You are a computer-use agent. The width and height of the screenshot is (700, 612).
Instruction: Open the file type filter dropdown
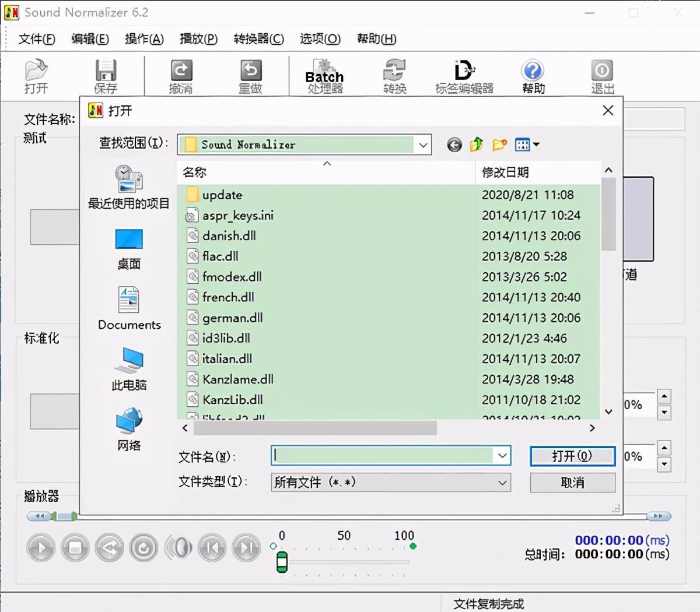tap(502, 483)
